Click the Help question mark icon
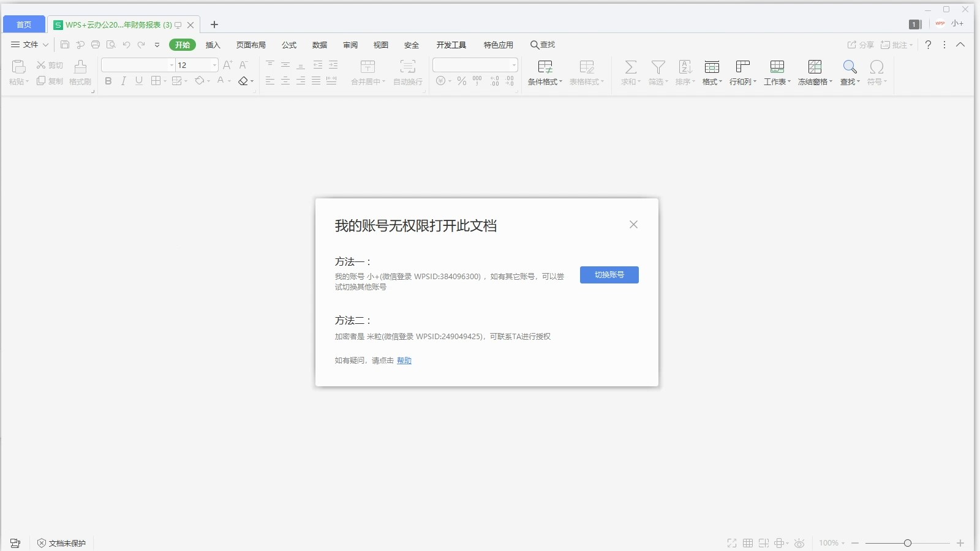980x551 pixels. 928,45
